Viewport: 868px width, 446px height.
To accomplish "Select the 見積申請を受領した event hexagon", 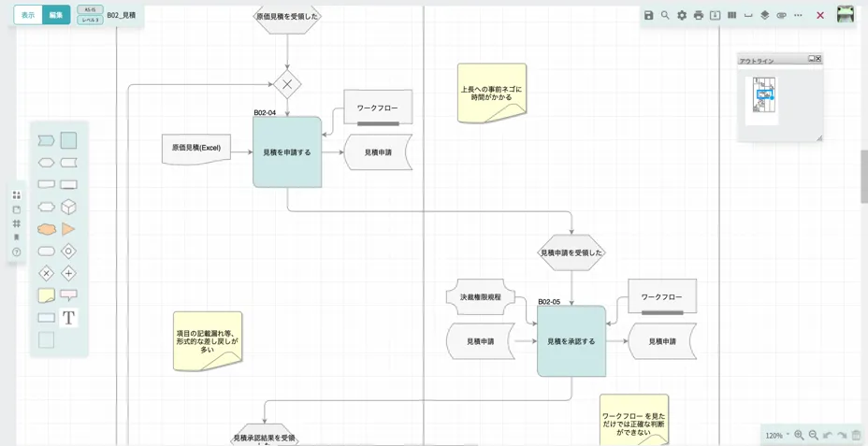I will 571,252.
